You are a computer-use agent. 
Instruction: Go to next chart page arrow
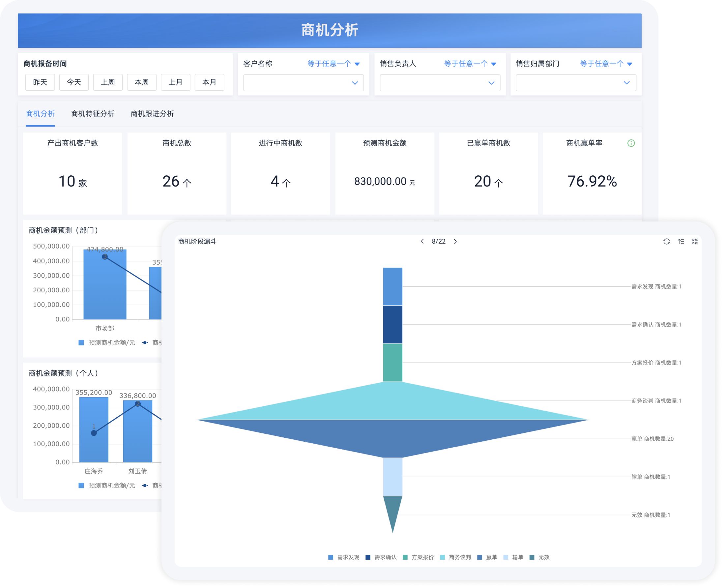tap(455, 242)
